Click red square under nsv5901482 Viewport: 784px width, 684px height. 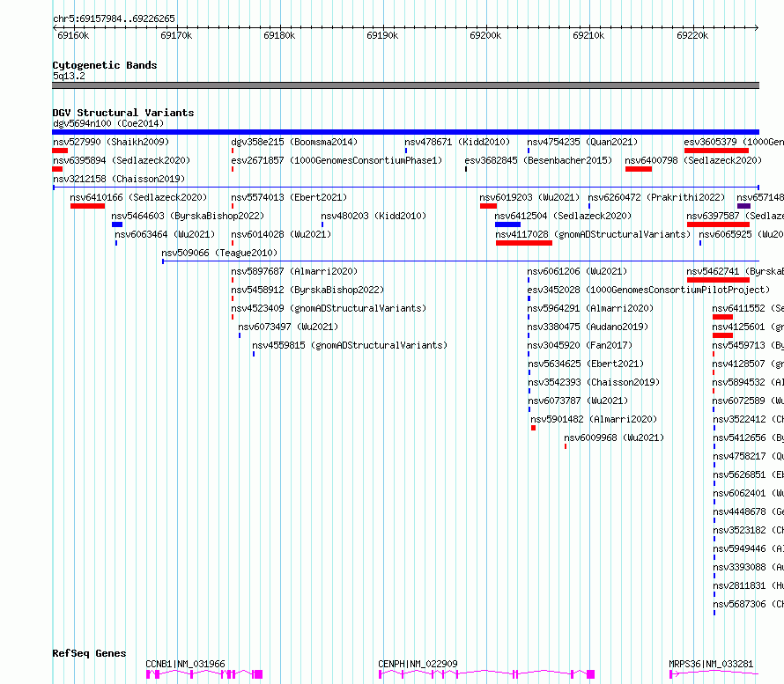pyautogui.click(x=534, y=428)
